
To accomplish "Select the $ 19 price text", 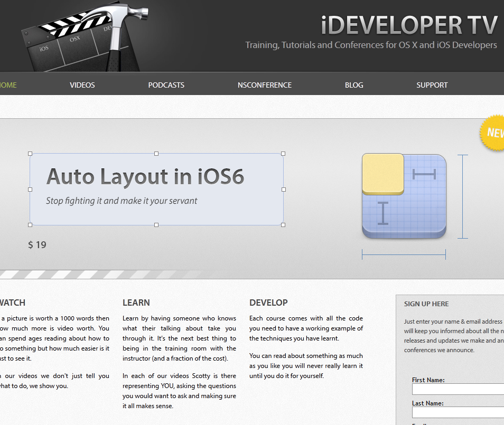I will click(37, 245).
